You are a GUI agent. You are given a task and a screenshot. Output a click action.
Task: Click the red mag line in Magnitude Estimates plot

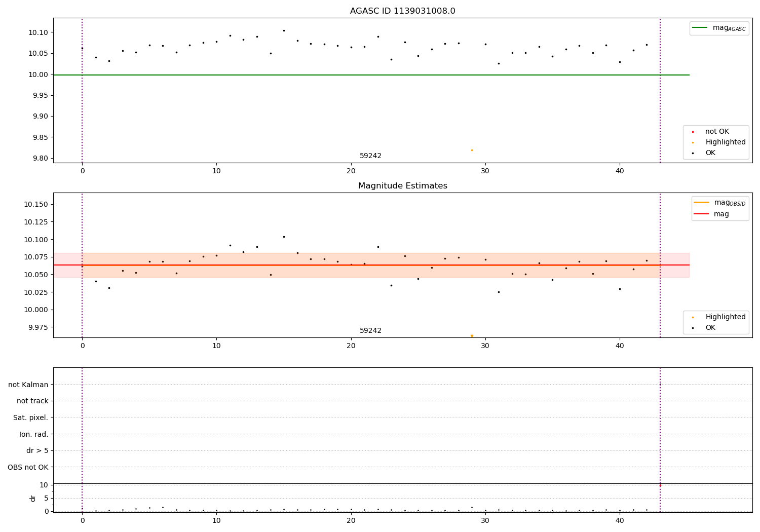(x=371, y=265)
